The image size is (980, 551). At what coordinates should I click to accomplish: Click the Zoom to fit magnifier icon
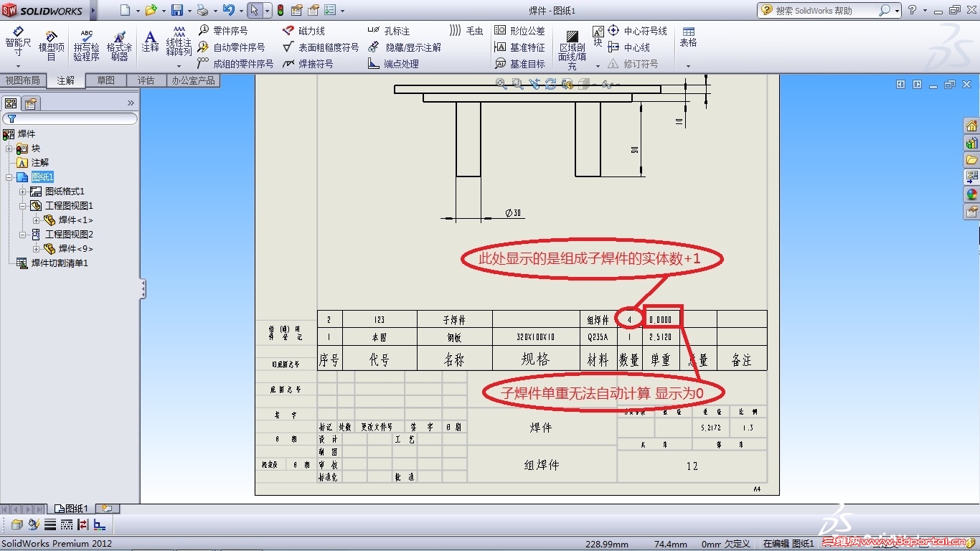501,84
